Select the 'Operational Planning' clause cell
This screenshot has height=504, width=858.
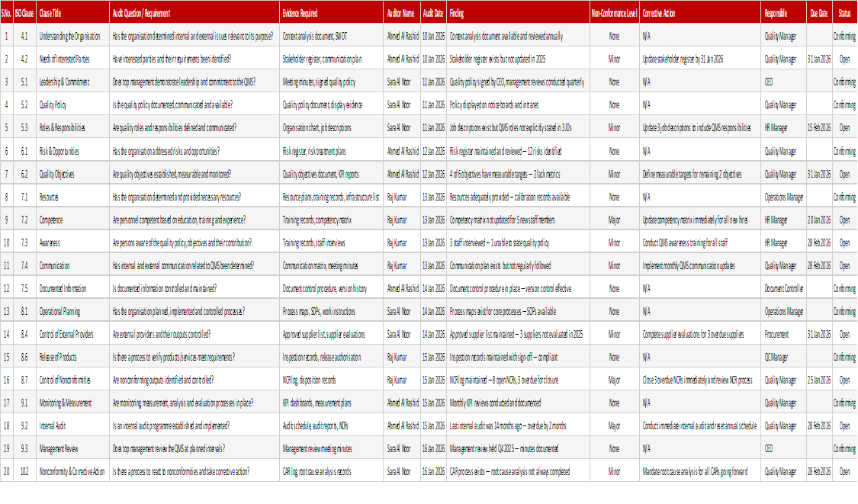(x=72, y=311)
